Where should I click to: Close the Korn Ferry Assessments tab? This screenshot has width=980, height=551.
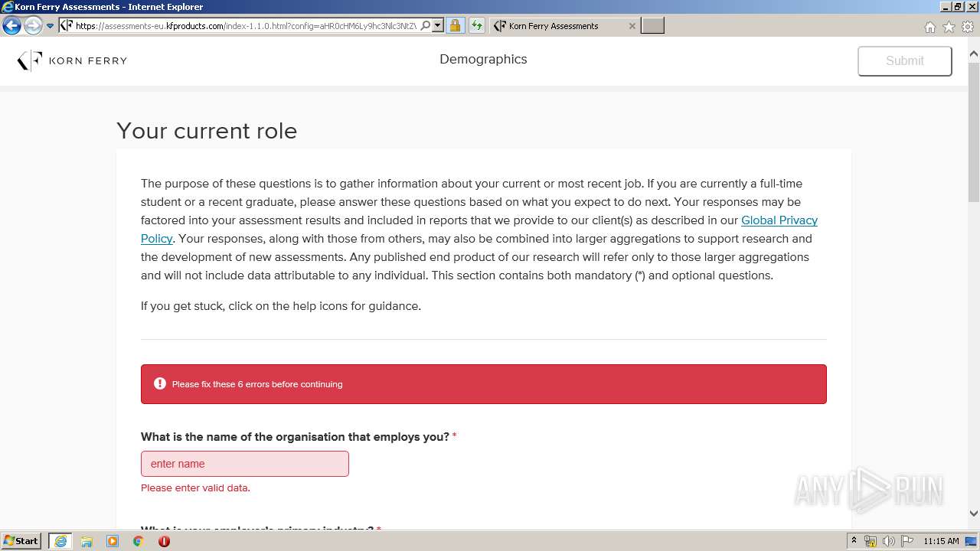(632, 25)
